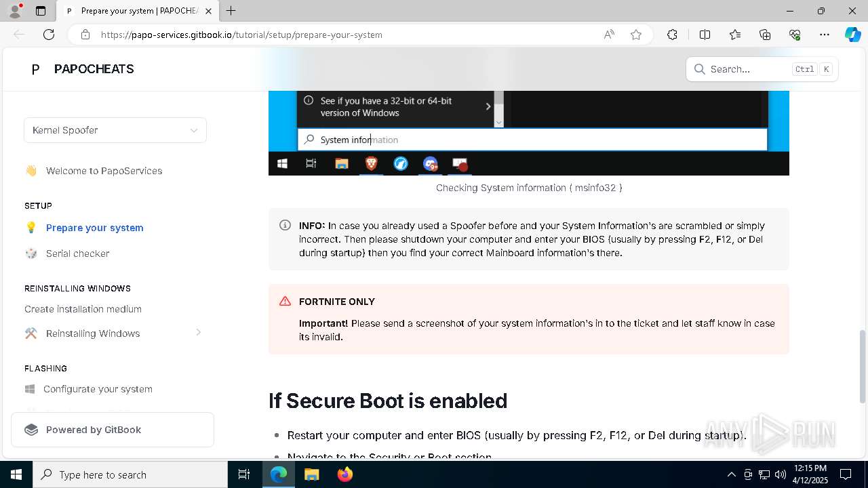Image resolution: width=868 pixels, height=488 pixels.
Task: Open the volume speaker icon
Action: coord(781,474)
